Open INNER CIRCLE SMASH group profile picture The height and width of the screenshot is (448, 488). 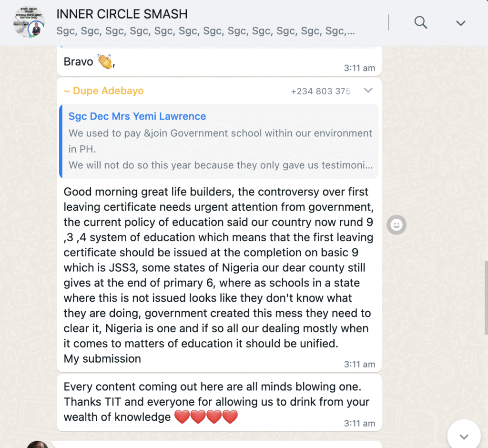[29, 22]
